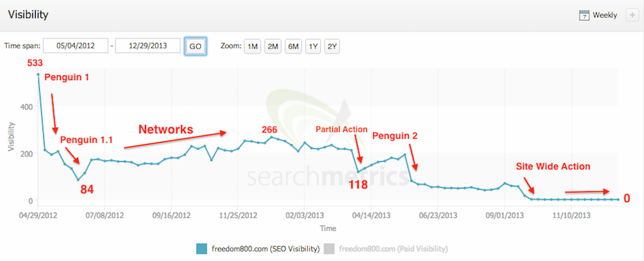644x261 pixels.
Task: Click the Weekly calendar icon
Action: tap(584, 16)
